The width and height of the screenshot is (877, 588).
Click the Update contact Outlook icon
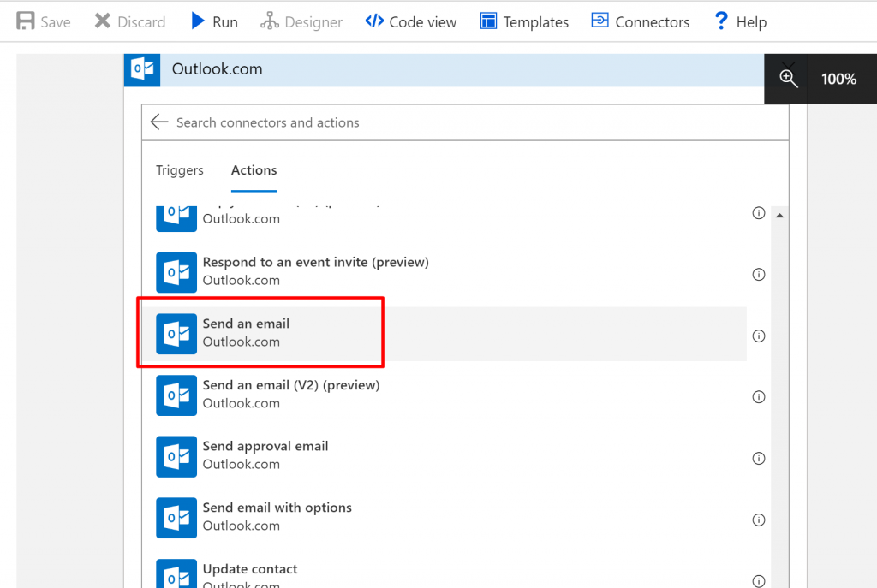[x=176, y=573]
